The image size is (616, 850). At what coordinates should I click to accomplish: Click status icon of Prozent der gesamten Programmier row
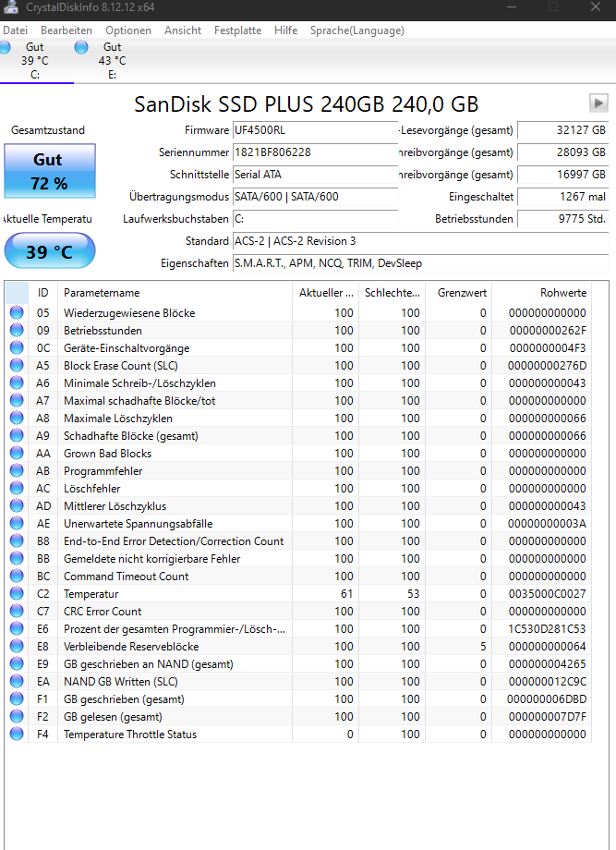17,628
